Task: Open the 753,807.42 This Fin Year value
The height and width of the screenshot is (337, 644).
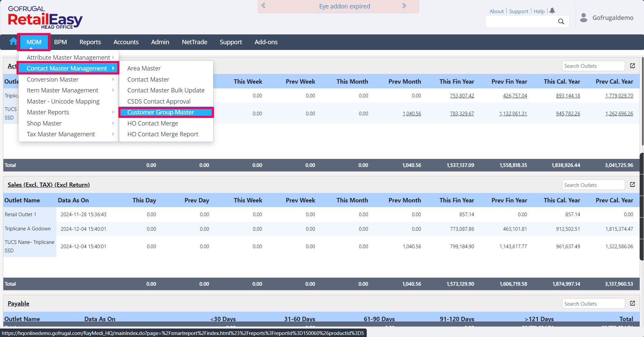Action: [462, 96]
